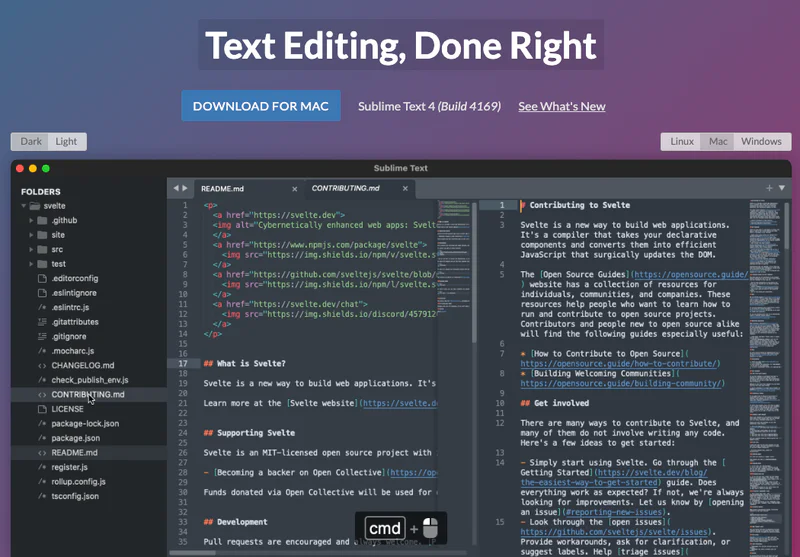Click the .github folder icon
Viewport: 800px width, 557px height.
tap(42, 220)
